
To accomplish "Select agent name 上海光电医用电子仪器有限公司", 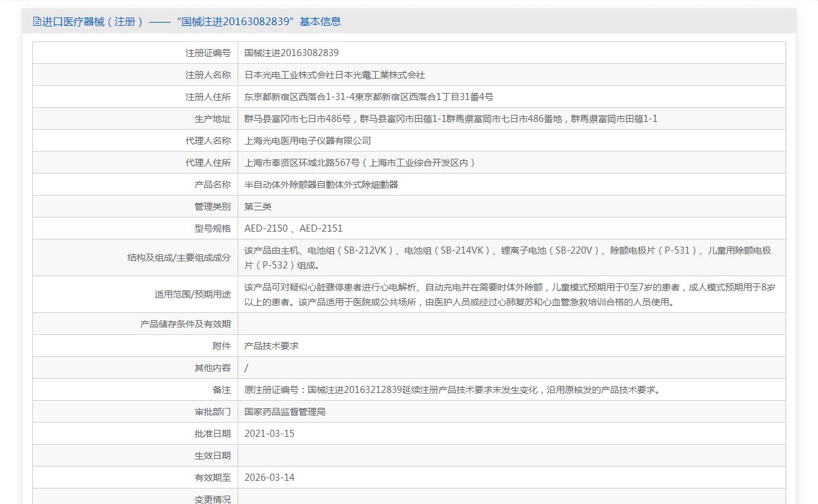I will coord(308,141).
